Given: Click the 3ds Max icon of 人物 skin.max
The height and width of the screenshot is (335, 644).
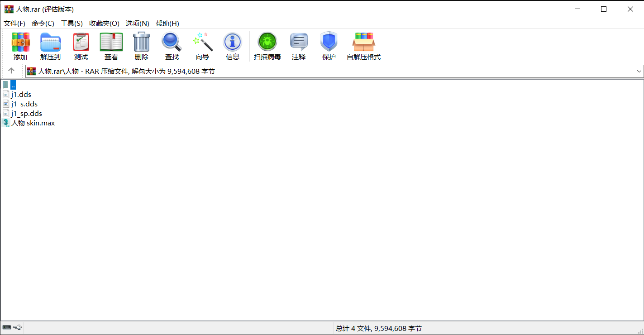Looking at the screenshot, I should point(6,123).
